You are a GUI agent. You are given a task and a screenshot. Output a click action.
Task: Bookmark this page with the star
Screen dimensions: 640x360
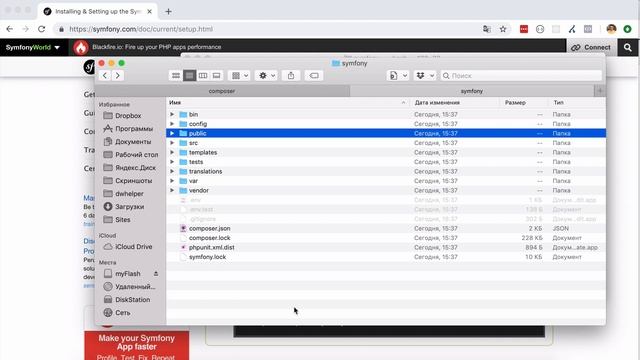[x=503, y=29]
